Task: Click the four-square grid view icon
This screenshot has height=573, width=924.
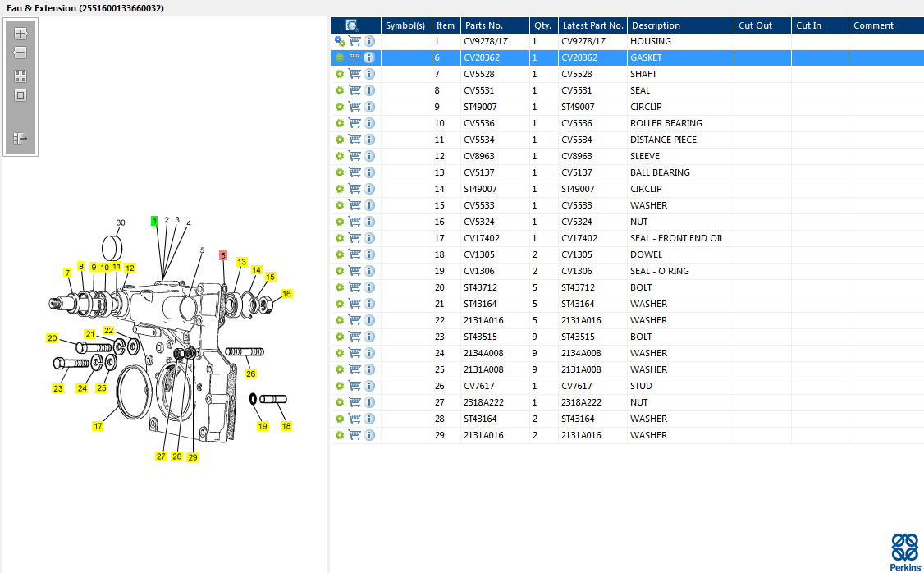Action: pos(21,76)
